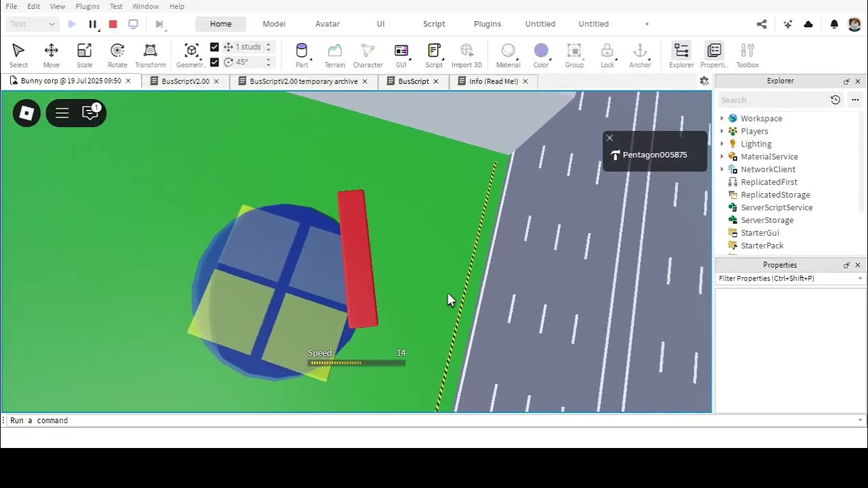
Task: Adjust the 45° rotation stepper
Action: point(269,62)
